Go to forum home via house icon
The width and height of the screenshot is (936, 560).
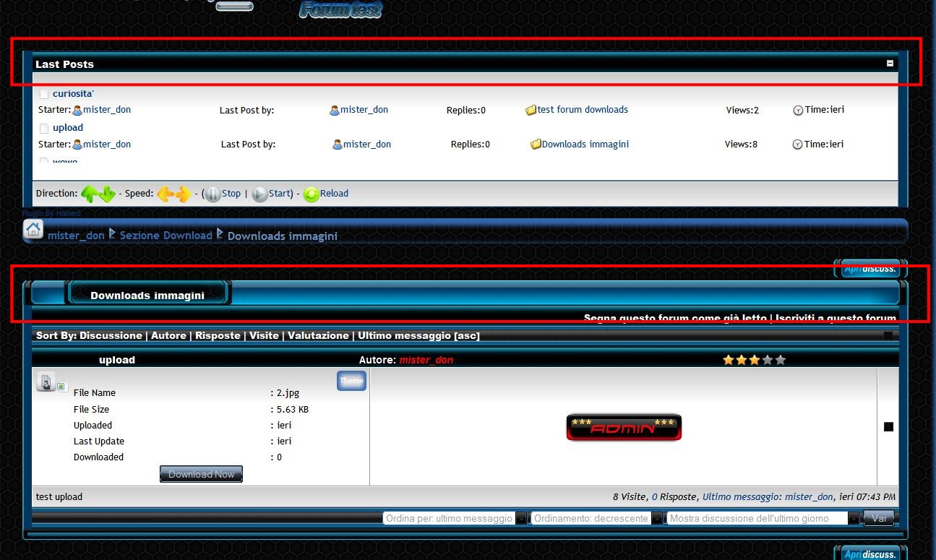pyautogui.click(x=33, y=230)
